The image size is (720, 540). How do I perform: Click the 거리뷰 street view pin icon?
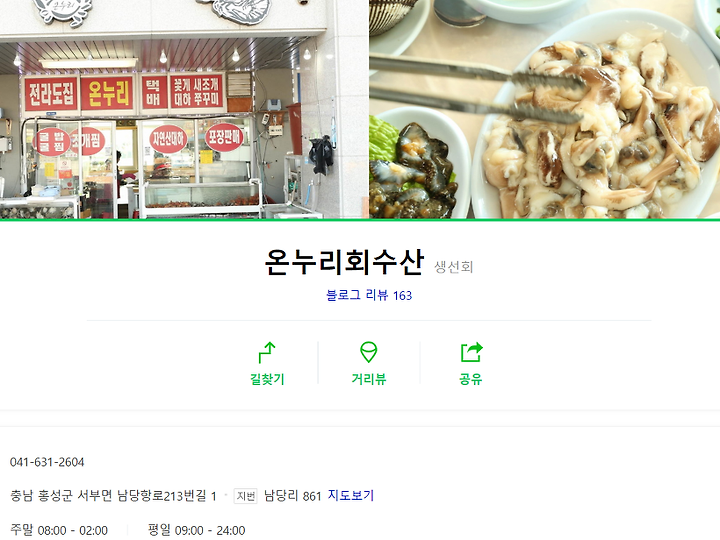369,352
